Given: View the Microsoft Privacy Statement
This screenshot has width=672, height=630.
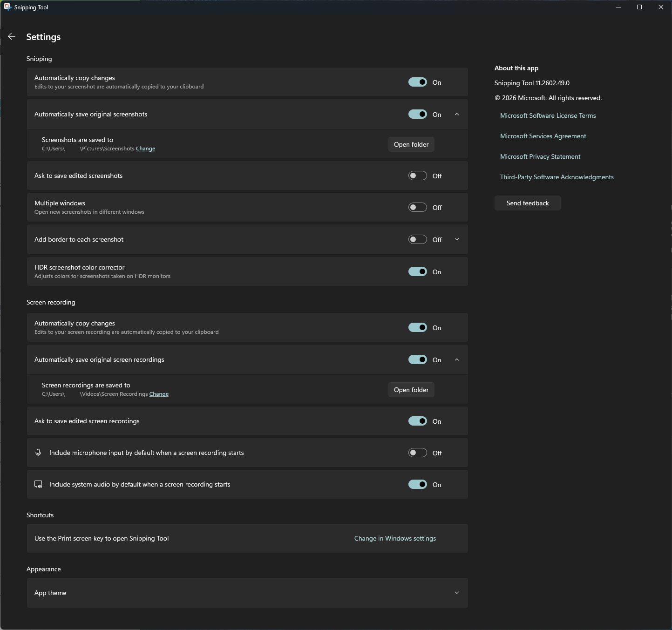Looking at the screenshot, I should point(540,156).
